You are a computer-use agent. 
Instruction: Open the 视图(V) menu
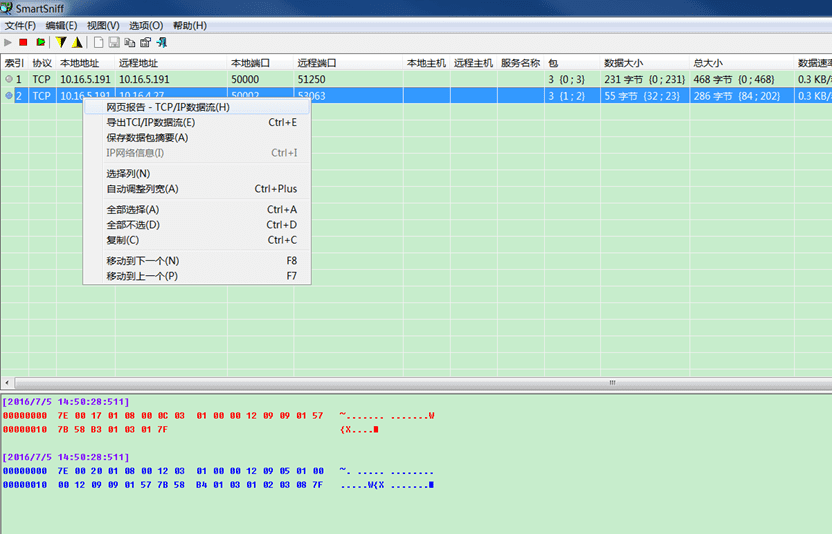[103, 25]
